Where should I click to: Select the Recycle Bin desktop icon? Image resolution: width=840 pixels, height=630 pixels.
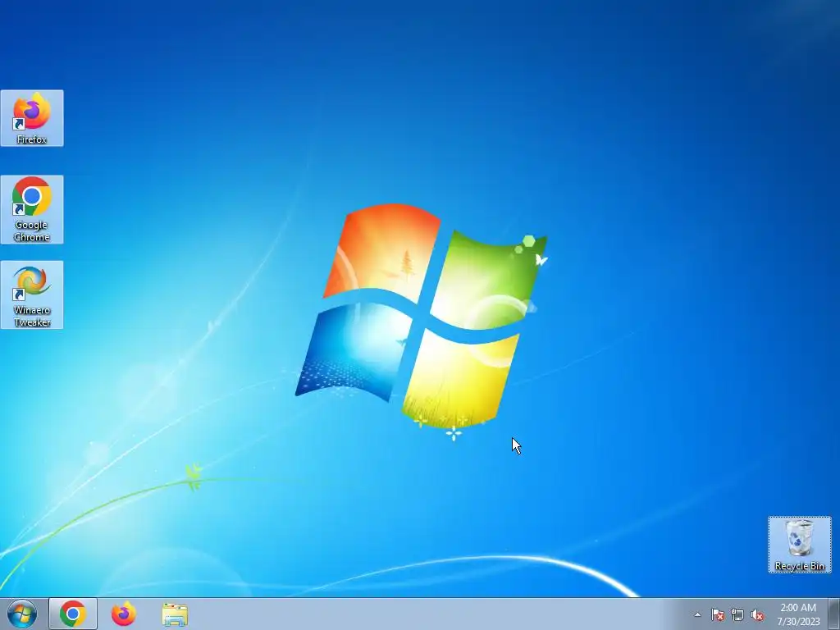(x=799, y=545)
